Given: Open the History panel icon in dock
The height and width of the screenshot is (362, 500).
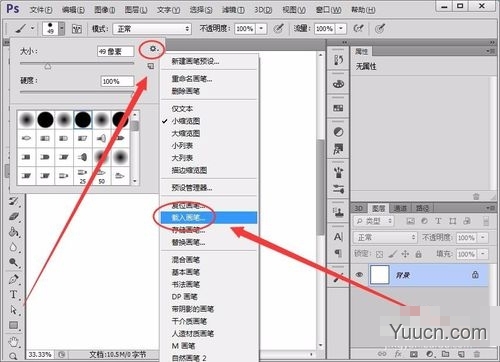Looking at the screenshot, I should tap(338, 60).
